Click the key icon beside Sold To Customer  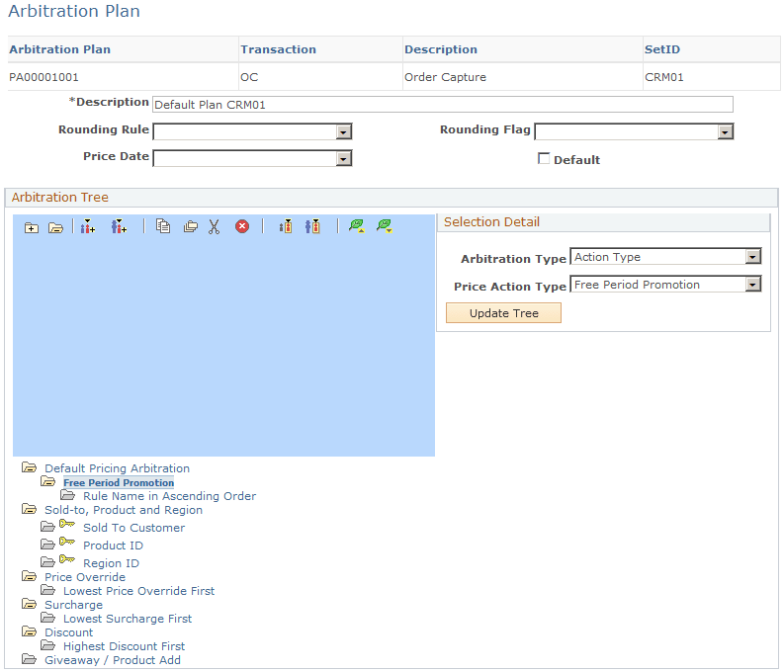tap(67, 524)
